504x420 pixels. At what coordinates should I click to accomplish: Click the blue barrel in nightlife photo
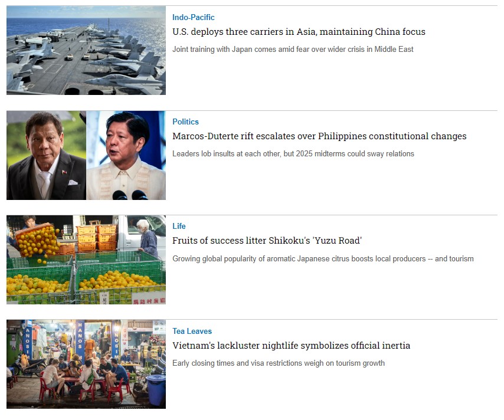(156, 390)
